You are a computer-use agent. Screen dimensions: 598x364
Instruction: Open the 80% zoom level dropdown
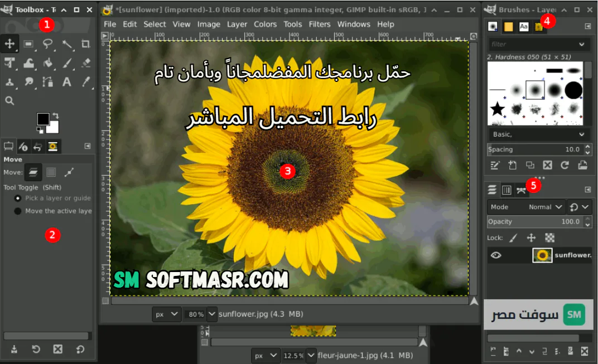211,314
